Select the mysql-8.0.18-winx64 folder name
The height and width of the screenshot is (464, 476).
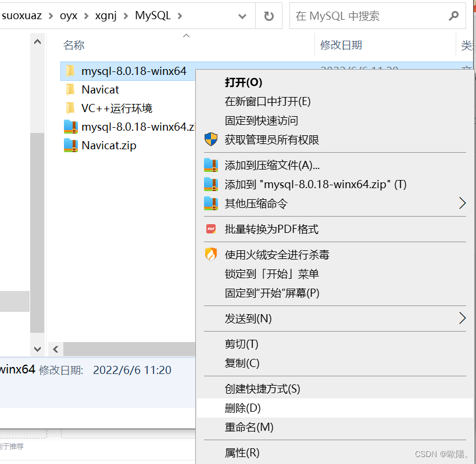coord(134,71)
